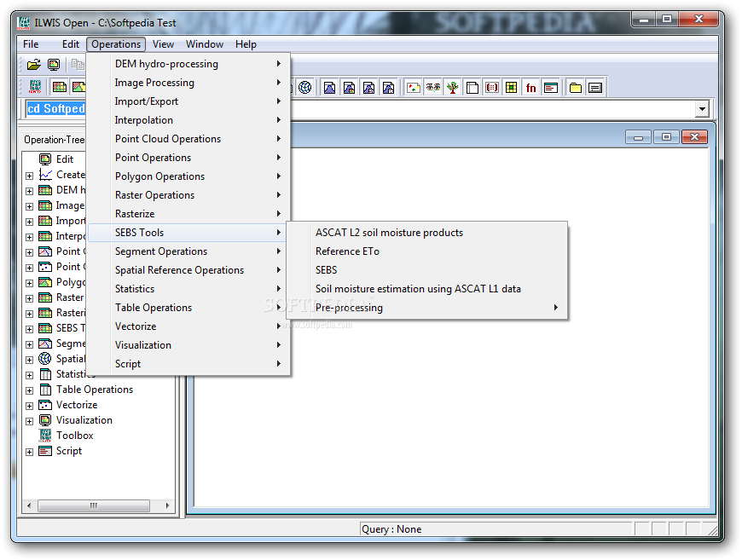Click the globe coordinate system toolbar icon
This screenshot has width=742, height=560.
tap(305, 88)
